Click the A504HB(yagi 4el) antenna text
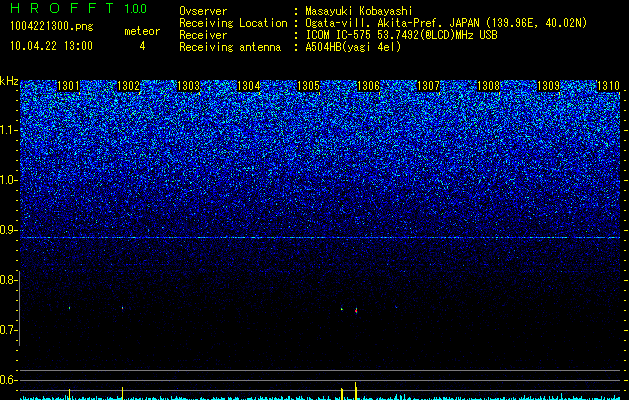Viewport: 629px width, 400px height. 353,47
